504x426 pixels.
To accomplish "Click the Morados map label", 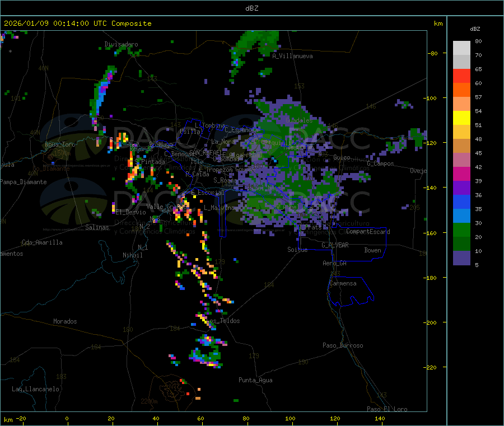I will pyautogui.click(x=65, y=321).
